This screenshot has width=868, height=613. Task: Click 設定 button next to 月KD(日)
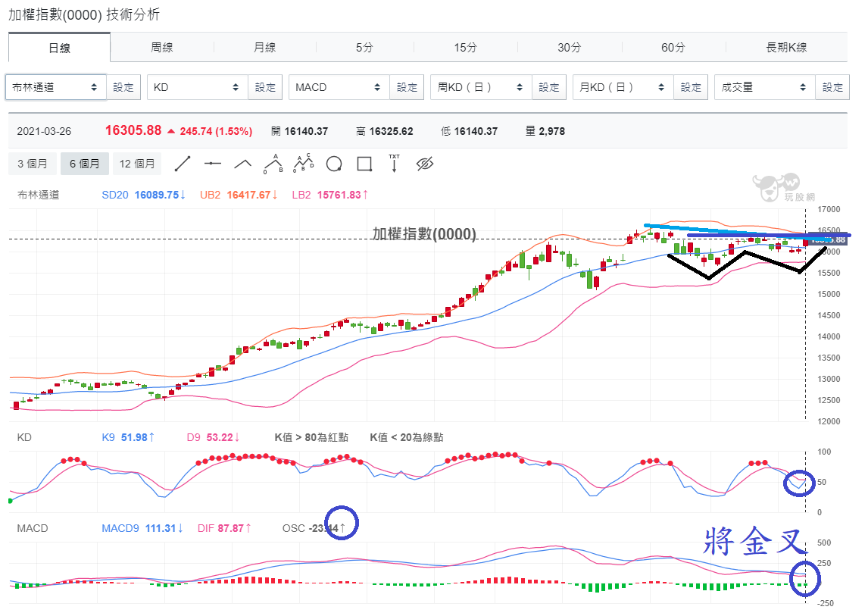(691, 87)
